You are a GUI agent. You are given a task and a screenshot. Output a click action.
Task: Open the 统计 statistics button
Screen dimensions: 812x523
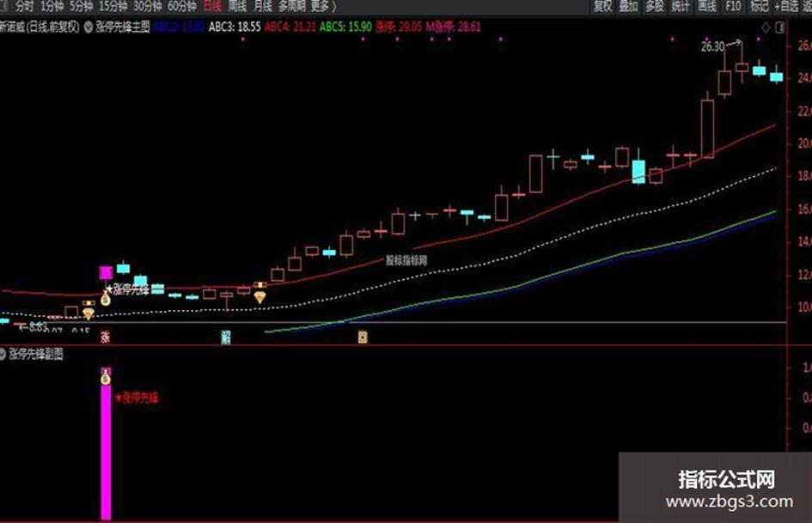coord(681,6)
